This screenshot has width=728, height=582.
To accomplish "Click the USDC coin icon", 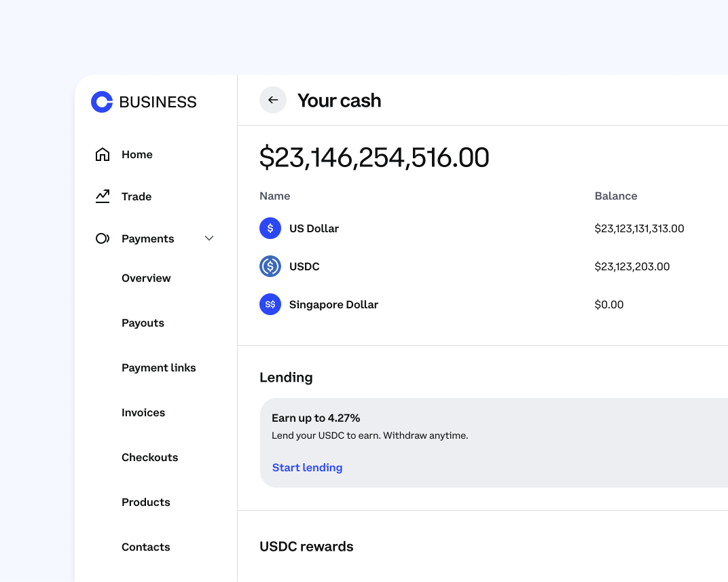I will tap(270, 266).
